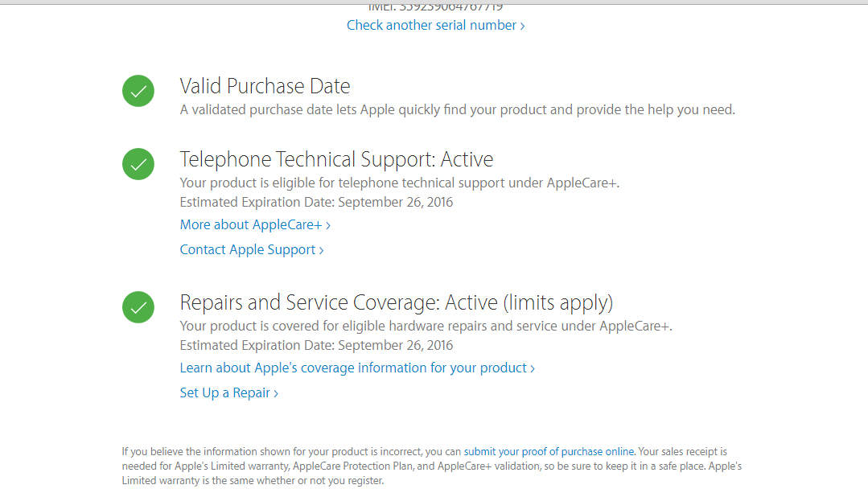Click the telephone support eligibility sentence

tap(400, 183)
